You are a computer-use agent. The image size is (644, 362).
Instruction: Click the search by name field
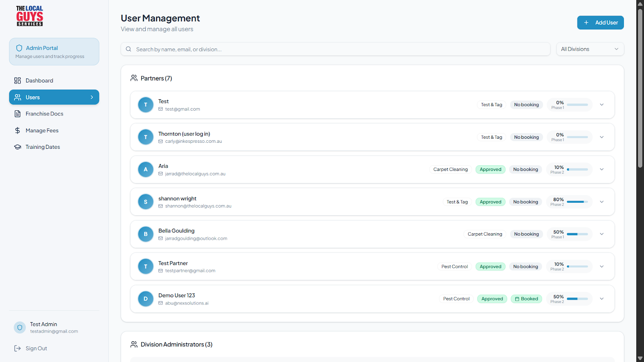coord(335,49)
